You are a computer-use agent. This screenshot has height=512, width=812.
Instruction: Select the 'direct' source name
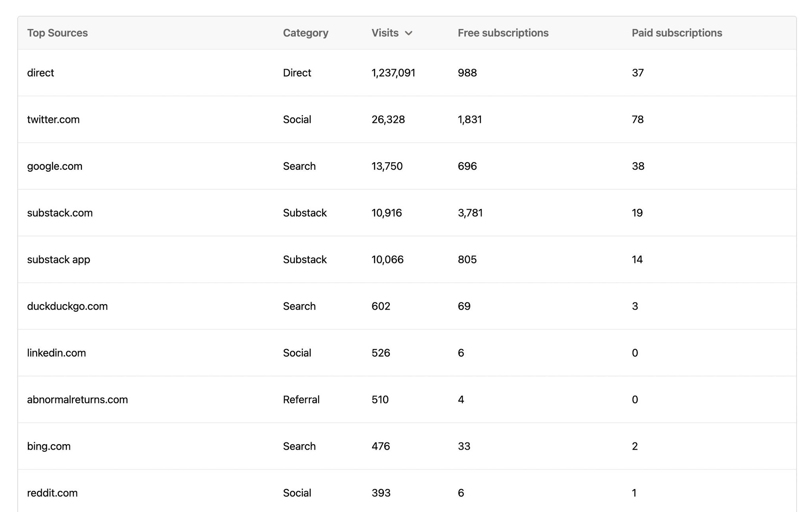coord(40,73)
